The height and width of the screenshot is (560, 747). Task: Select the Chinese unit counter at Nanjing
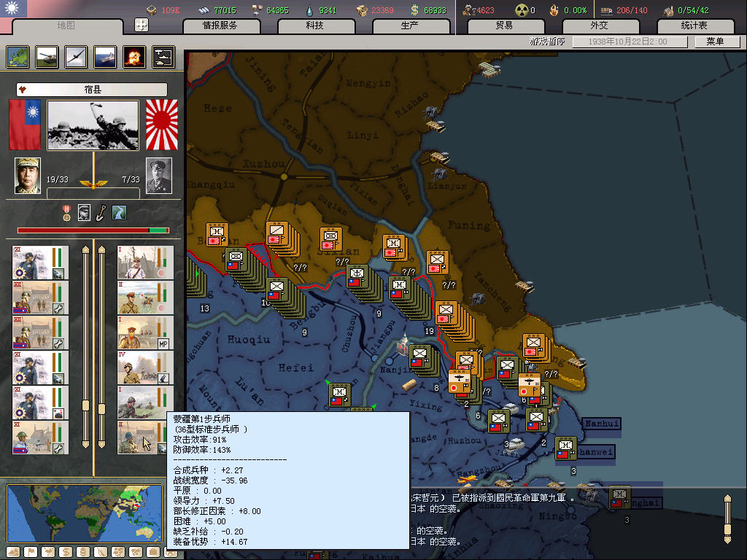(x=419, y=356)
